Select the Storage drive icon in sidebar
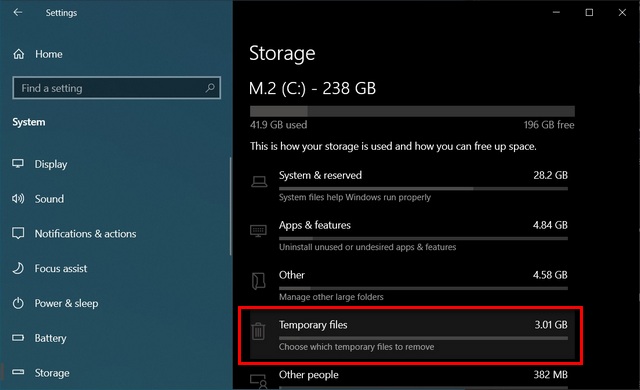 (18, 372)
